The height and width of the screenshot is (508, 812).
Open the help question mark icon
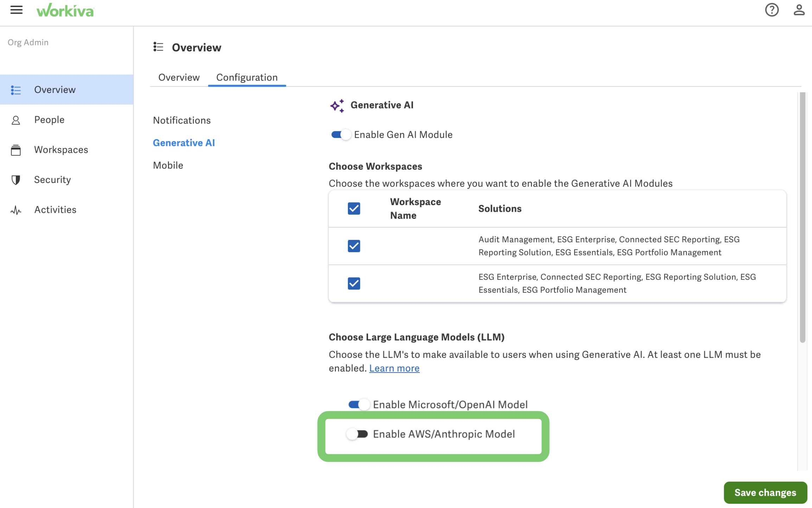772,10
